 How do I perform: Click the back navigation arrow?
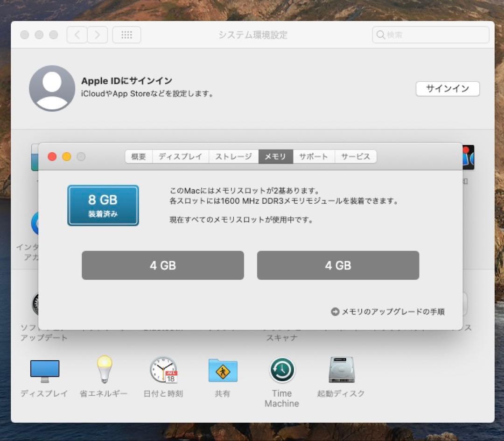tap(77, 35)
